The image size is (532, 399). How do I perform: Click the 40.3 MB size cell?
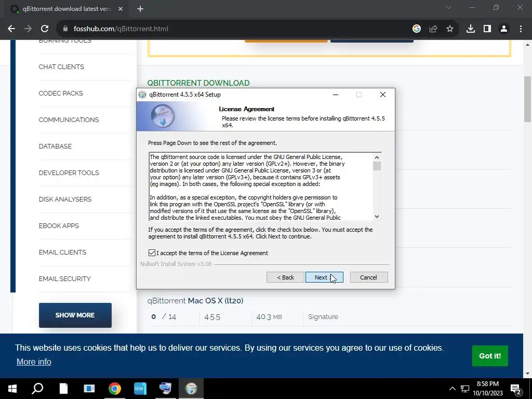coord(269,317)
